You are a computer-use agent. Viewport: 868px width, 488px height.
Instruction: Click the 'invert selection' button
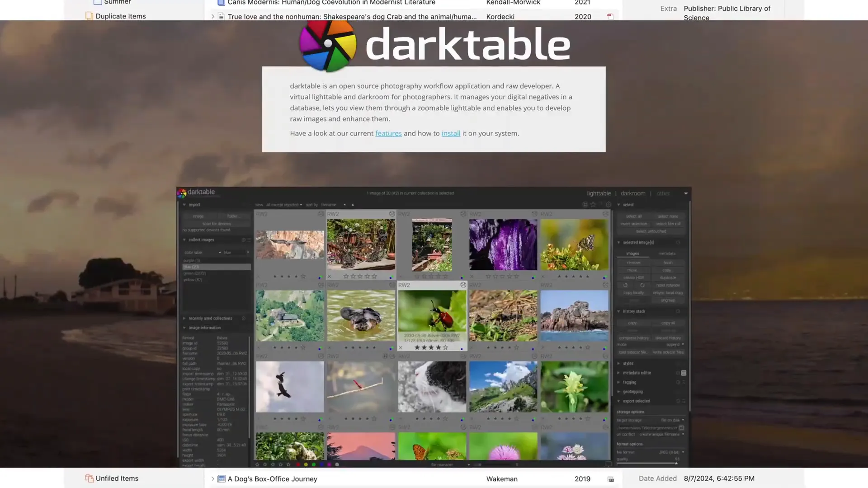634,224
